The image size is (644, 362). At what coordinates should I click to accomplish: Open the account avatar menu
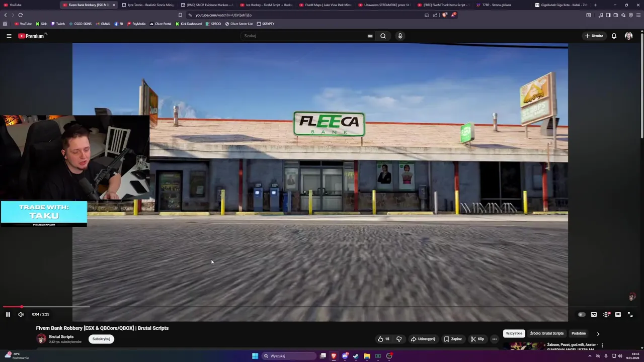tap(628, 36)
